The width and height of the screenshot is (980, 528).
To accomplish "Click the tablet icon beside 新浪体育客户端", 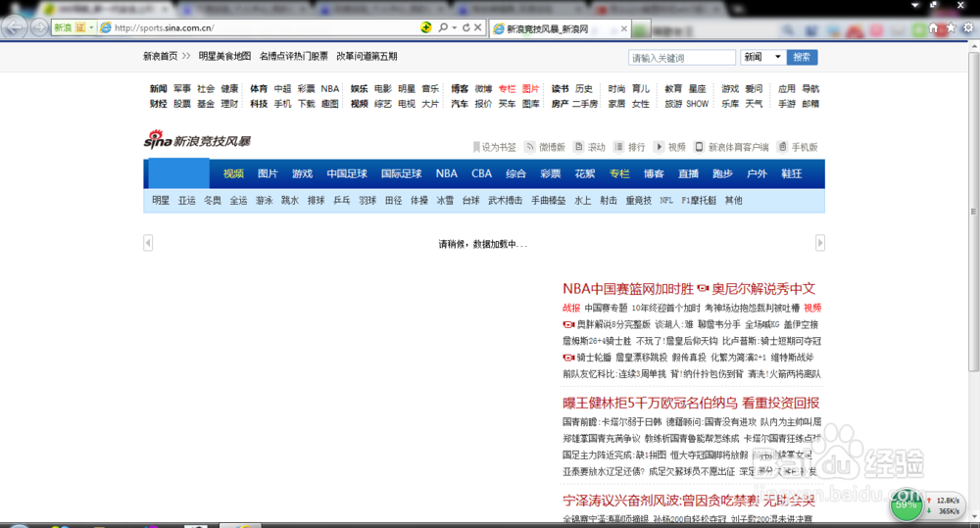I will 699,147.
